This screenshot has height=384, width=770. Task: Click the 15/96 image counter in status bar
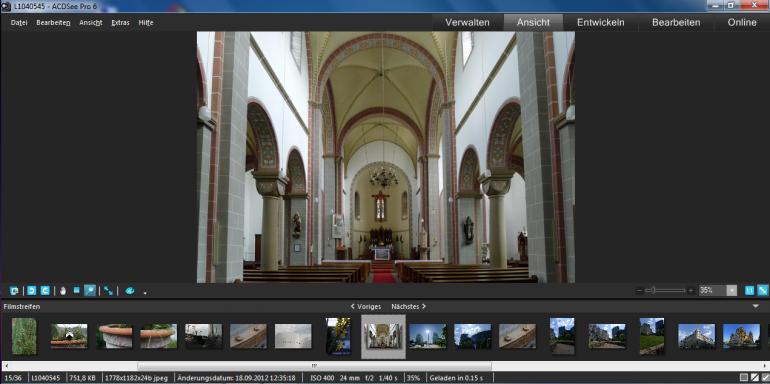pyautogui.click(x=13, y=378)
